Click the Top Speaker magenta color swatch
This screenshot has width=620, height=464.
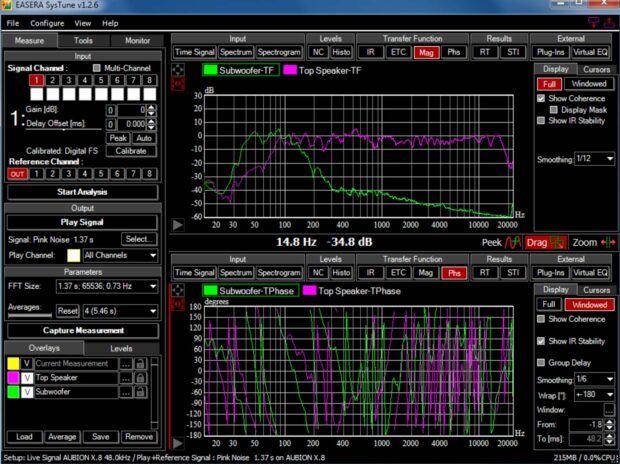[13, 378]
